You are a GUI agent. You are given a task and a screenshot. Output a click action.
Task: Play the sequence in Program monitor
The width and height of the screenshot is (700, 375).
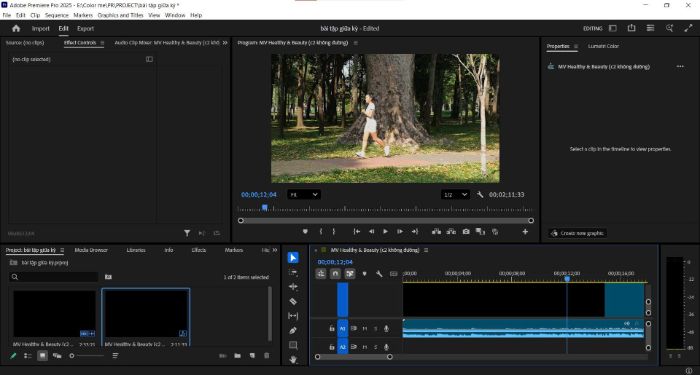(385, 232)
